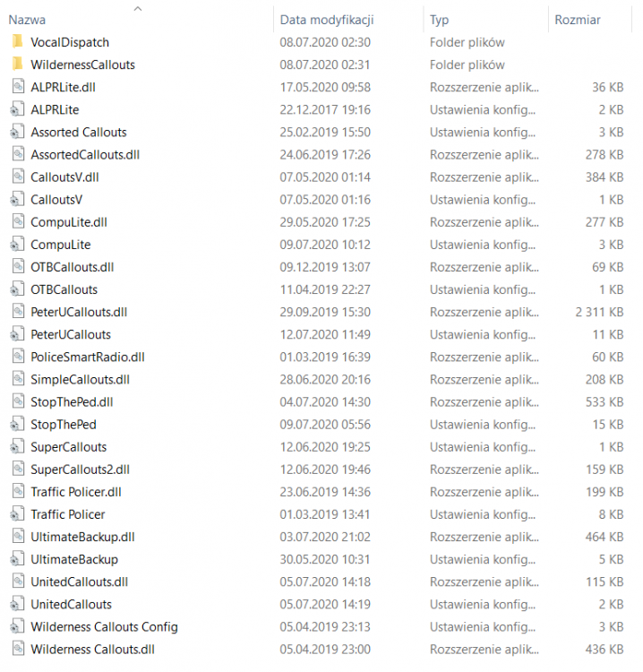
Task: Click the Traffic Policer config file icon
Action: click(x=18, y=514)
